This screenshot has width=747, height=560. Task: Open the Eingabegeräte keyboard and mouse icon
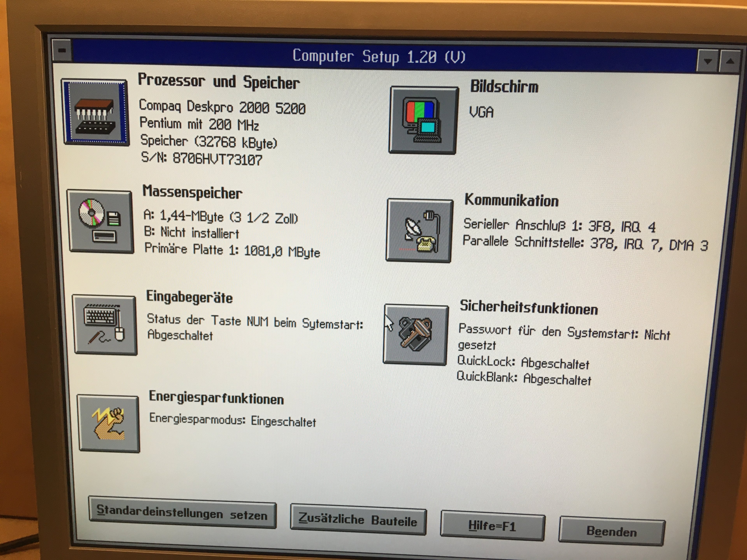pos(105,325)
